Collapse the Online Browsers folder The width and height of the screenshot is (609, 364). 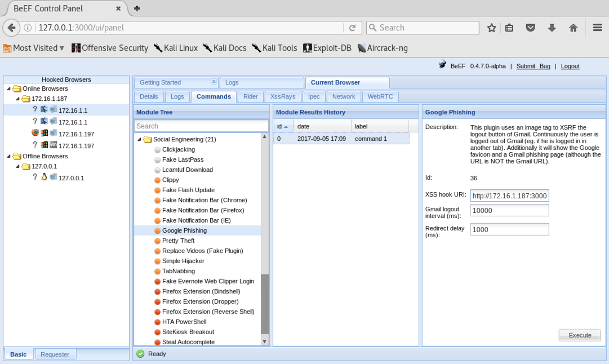click(9, 88)
